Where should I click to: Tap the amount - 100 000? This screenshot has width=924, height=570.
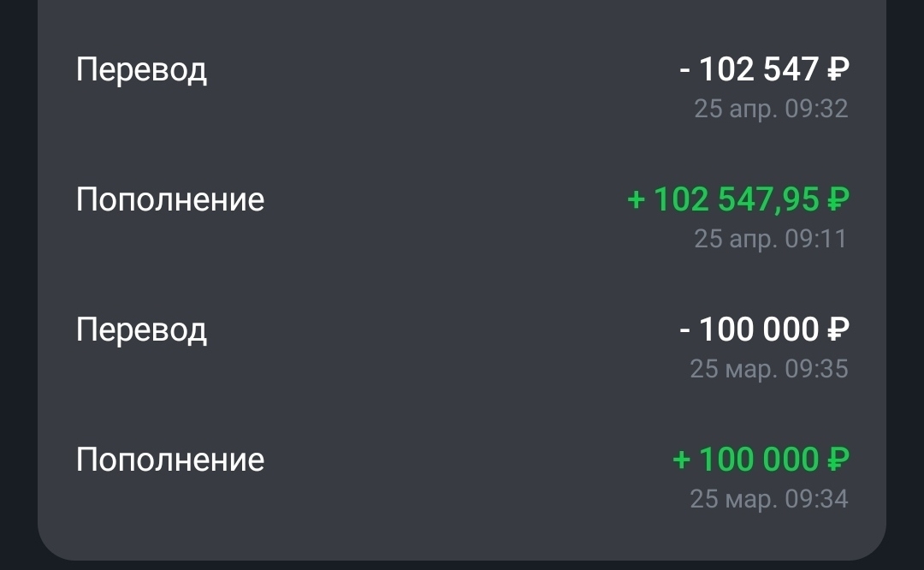[749, 330]
